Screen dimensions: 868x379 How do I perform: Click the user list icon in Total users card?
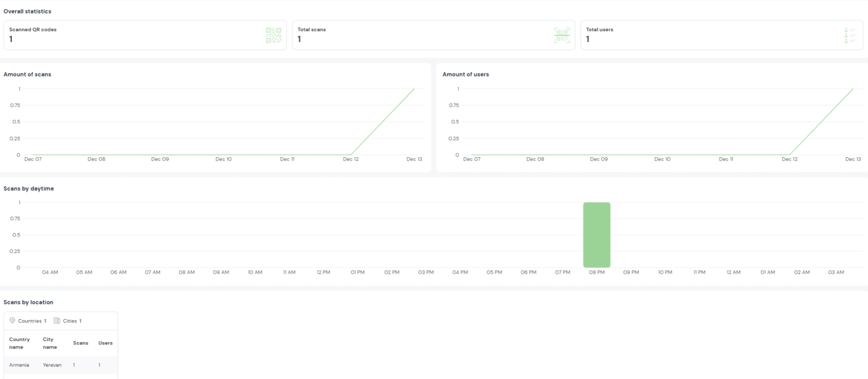coord(850,35)
